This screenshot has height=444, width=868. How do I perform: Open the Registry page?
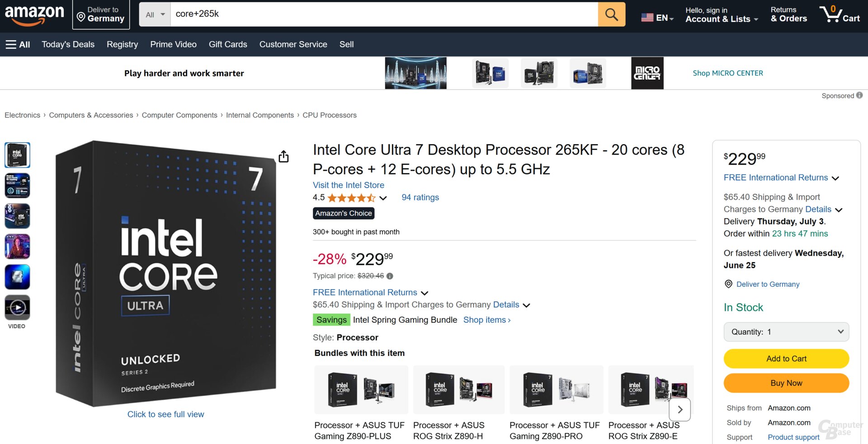(x=122, y=44)
